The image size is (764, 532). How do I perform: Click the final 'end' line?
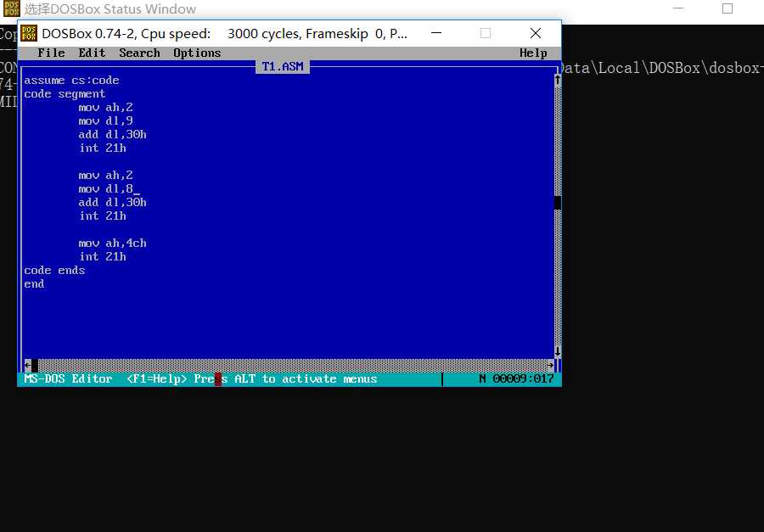pos(34,284)
